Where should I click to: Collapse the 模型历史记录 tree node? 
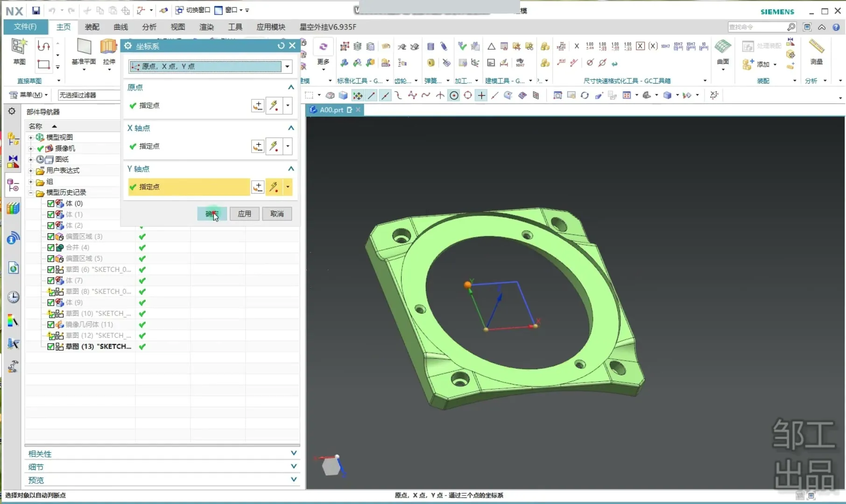pyautogui.click(x=31, y=193)
